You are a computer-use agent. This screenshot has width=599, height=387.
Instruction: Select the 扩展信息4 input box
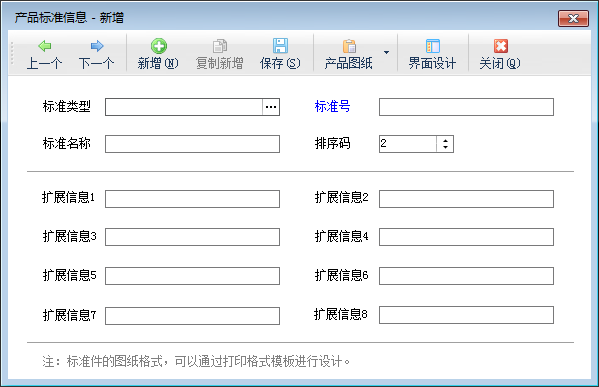point(466,237)
